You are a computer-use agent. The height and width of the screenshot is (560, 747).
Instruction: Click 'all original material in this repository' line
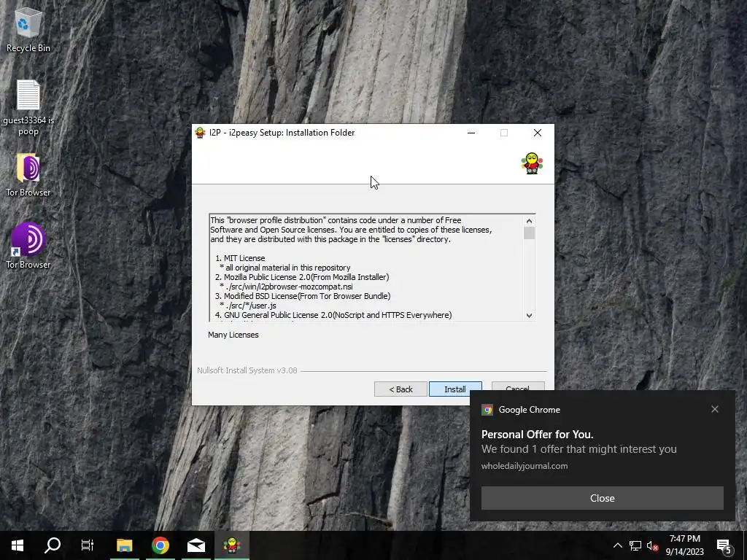285,268
